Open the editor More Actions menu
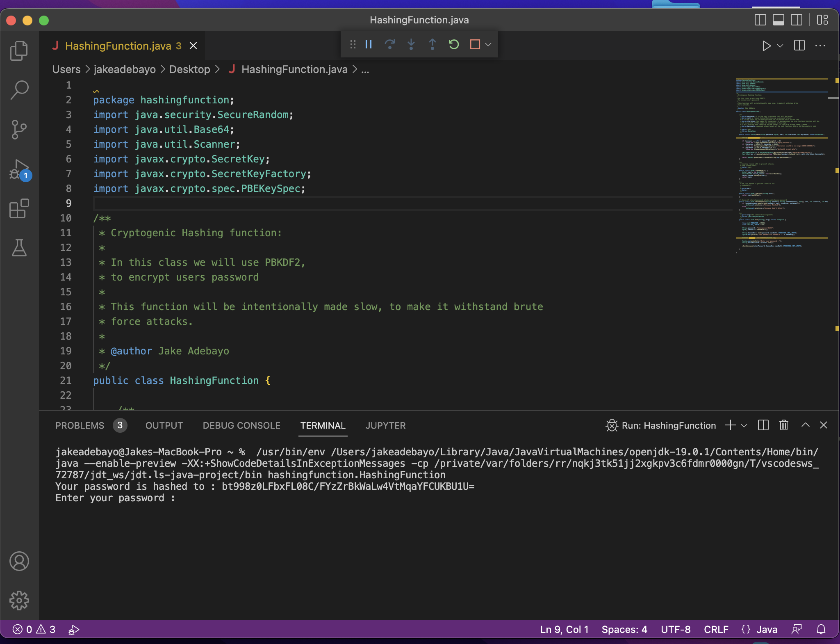This screenshot has height=644, width=840. click(820, 46)
